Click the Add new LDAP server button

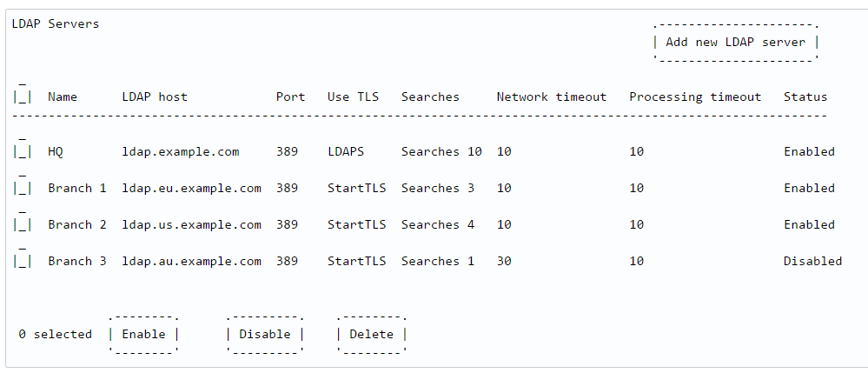click(x=736, y=42)
